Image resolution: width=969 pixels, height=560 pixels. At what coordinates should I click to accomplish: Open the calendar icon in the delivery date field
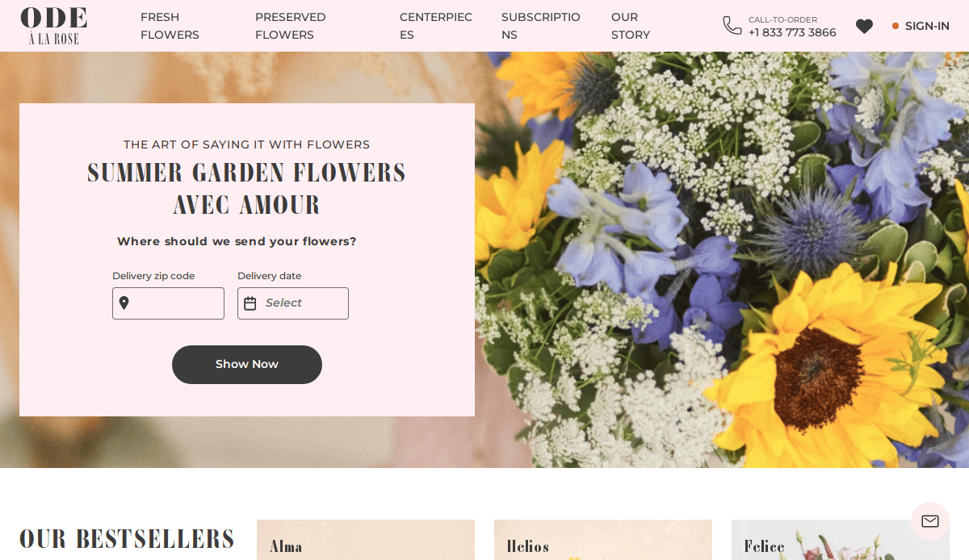[250, 303]
